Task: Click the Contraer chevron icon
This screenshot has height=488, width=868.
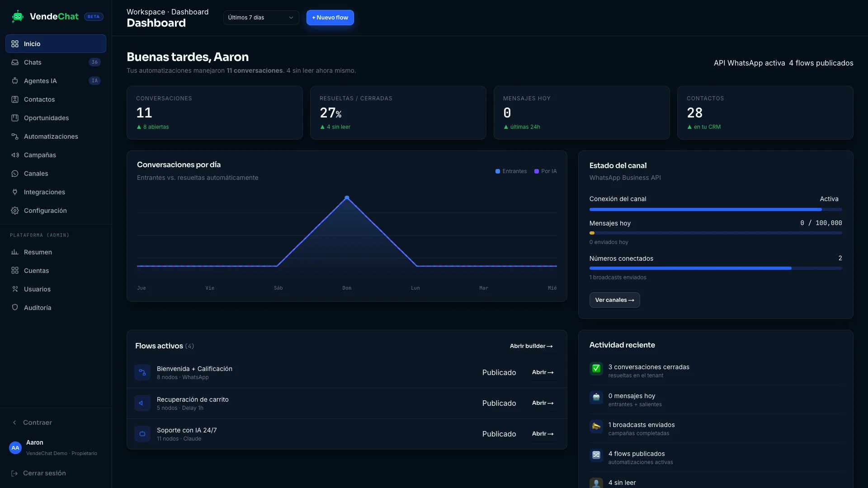Action: click(14, 422)
